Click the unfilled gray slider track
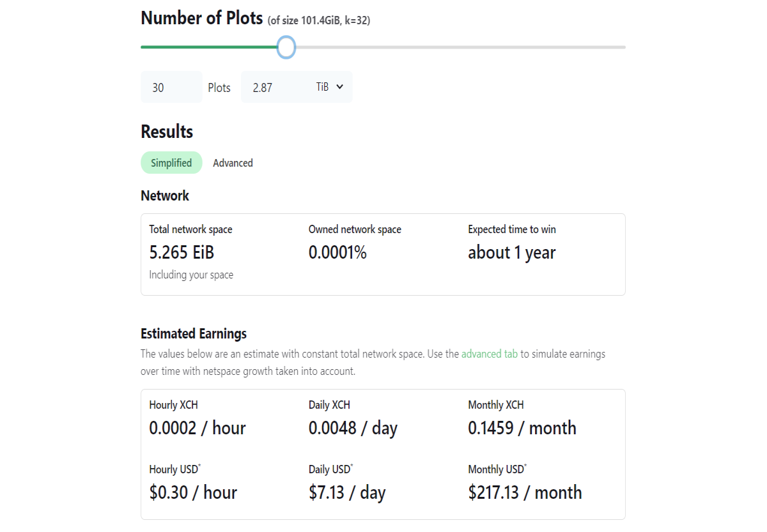767x532 pixels. 460,47
